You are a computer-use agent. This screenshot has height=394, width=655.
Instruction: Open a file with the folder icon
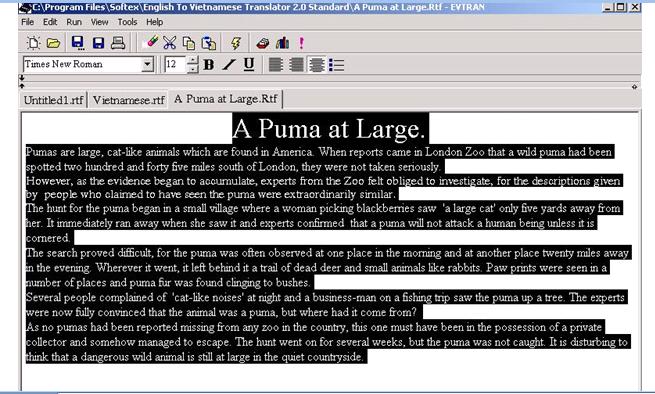53,43
